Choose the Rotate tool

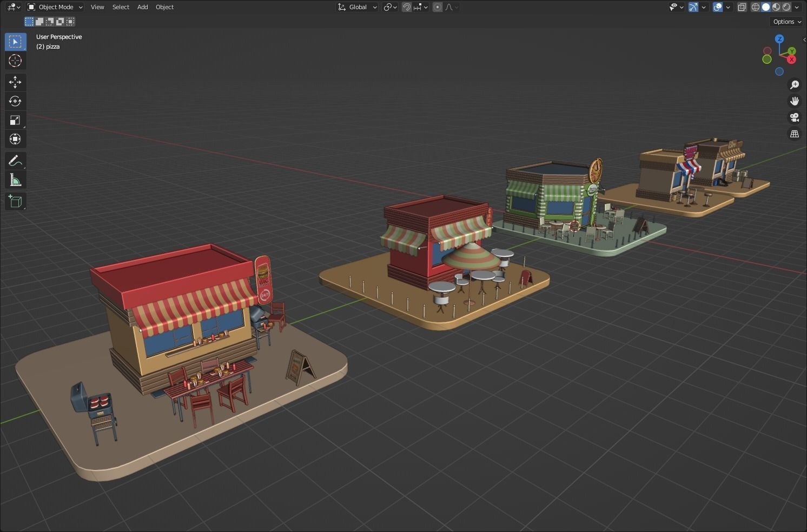coord(15,101)
